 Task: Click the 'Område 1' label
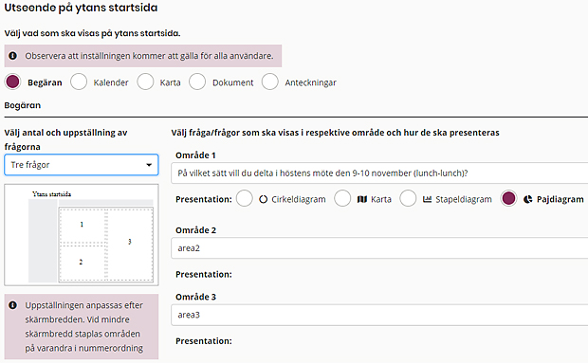coord(195,155)
